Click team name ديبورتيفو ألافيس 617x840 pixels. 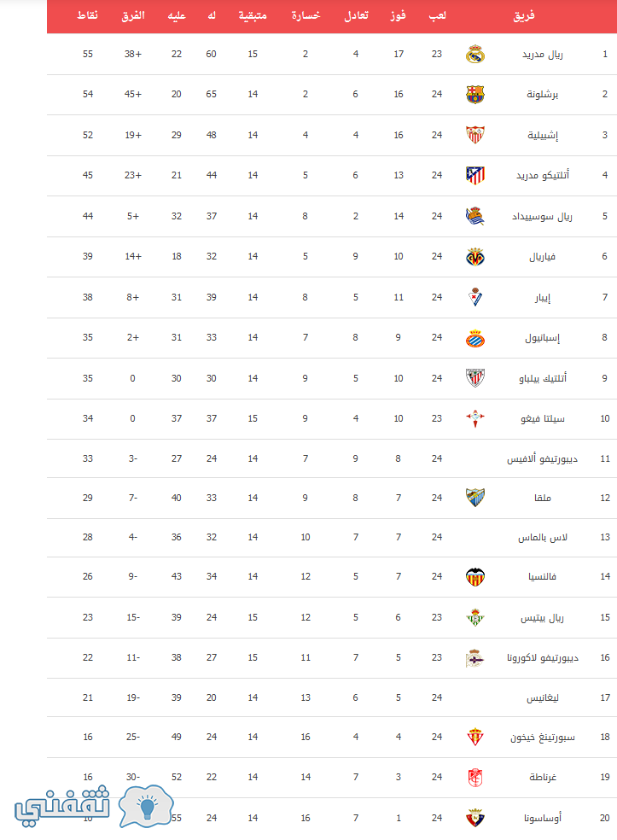(x=543, y=459)
